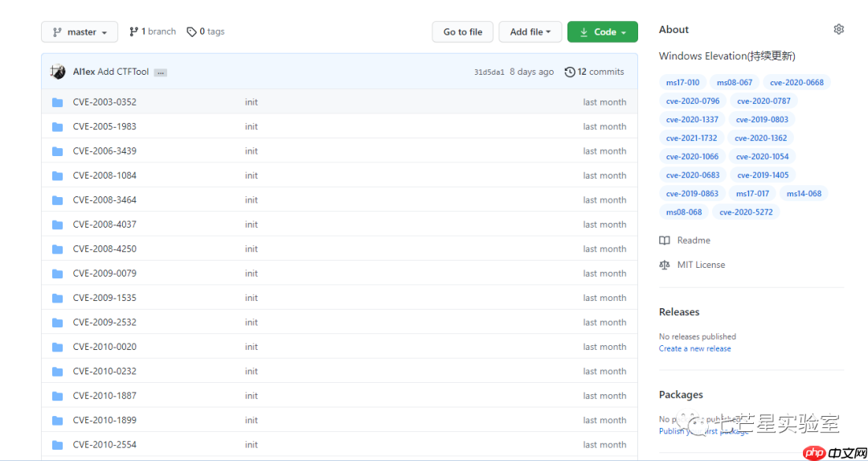Click folder icon for CVE-2008-4037
The width and height of the screenshot is (868, 461).
click(58, 224)
